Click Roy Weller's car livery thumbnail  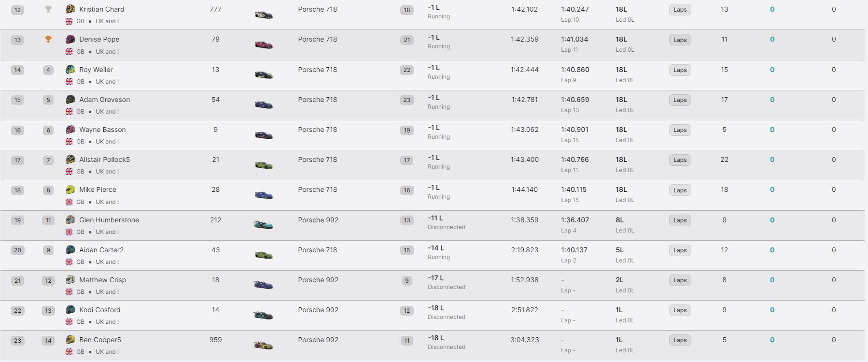pos(264,75)
